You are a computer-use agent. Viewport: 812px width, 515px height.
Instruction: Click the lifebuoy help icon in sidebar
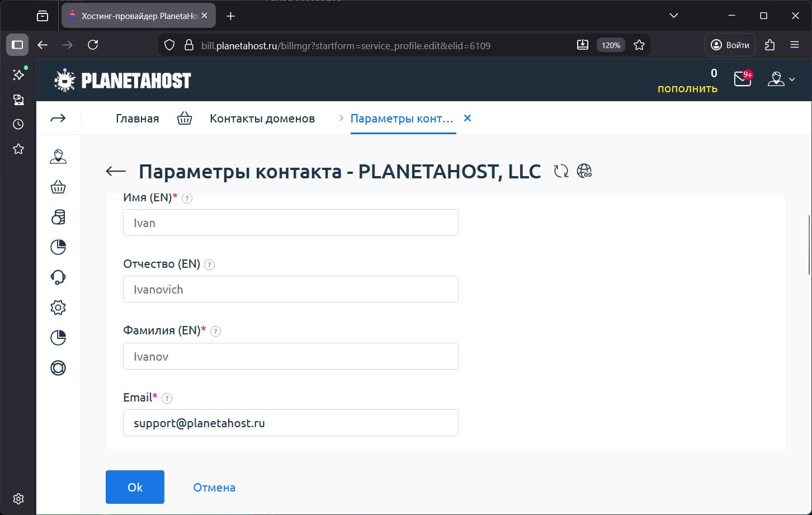pos(58,367)
